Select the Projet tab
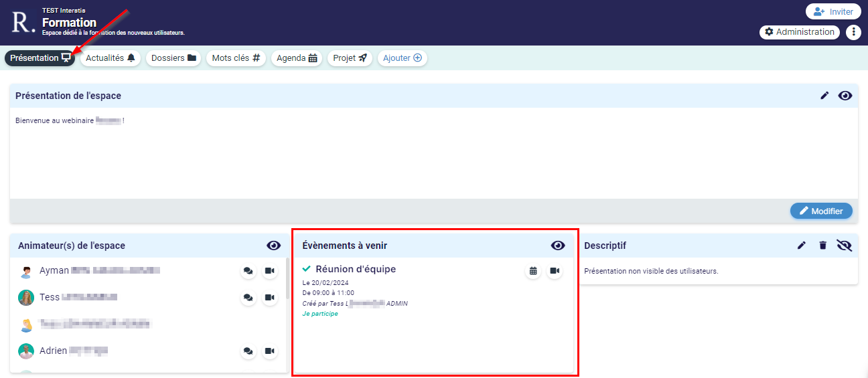The width and height of the screenshot is (868, 378). tap(350, 58)
